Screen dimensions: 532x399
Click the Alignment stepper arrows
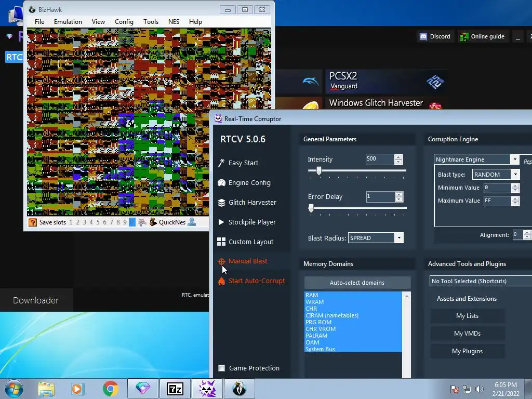(x=527, y=235)
